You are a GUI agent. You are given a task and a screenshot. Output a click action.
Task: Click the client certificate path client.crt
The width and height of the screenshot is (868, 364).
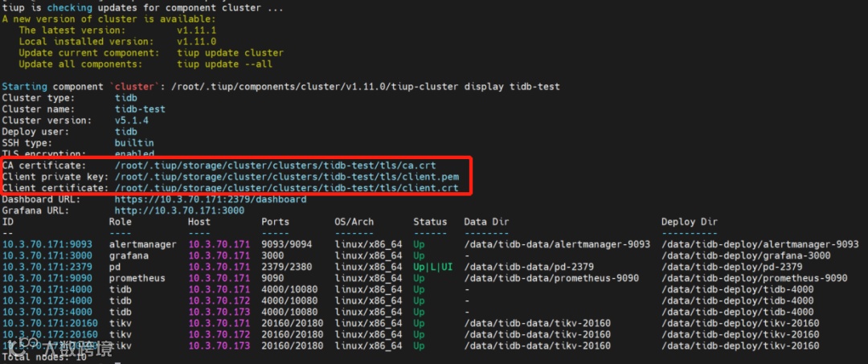point(286,188)
